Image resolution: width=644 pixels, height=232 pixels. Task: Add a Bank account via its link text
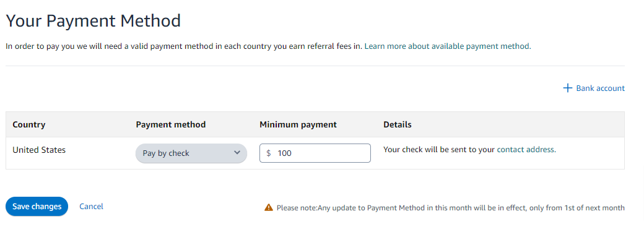point(601,88)
